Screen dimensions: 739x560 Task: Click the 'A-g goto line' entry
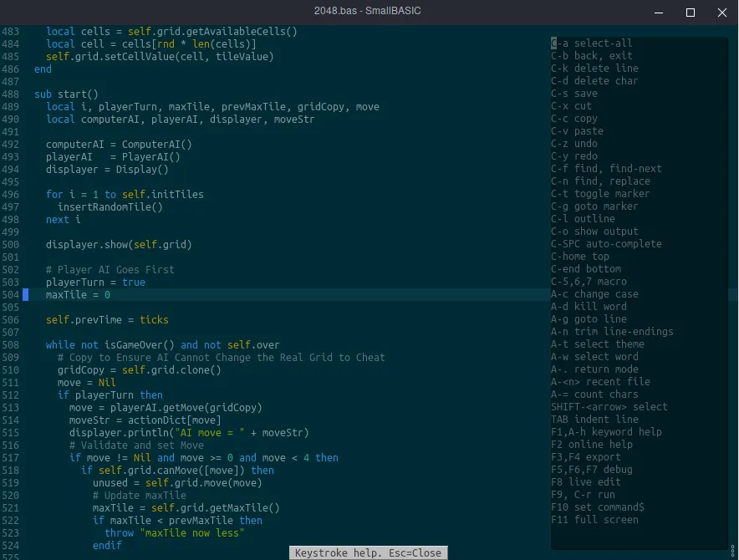(x=589, y=319)
